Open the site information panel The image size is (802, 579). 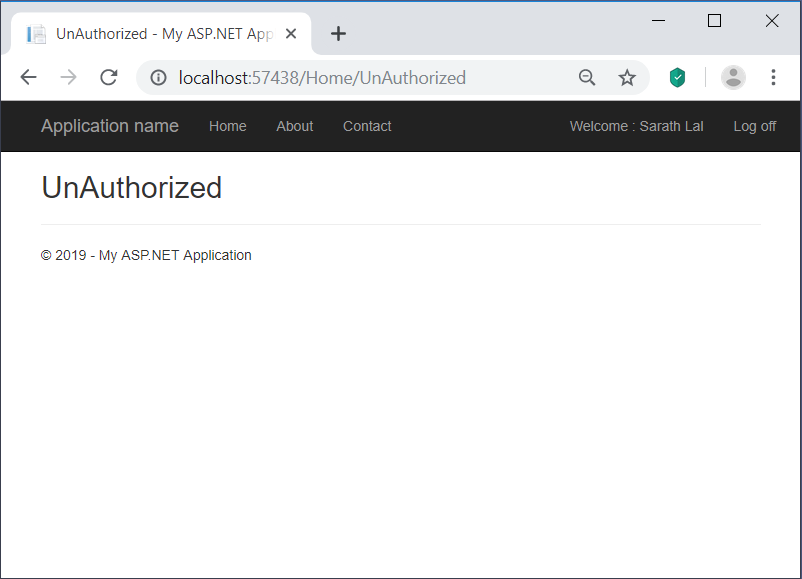tap(158, 77)
